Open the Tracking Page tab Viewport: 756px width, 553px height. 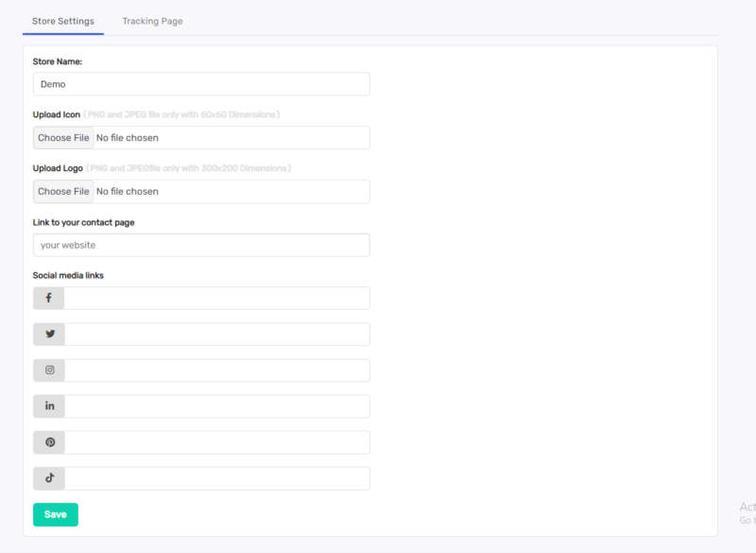click(152, 21)
